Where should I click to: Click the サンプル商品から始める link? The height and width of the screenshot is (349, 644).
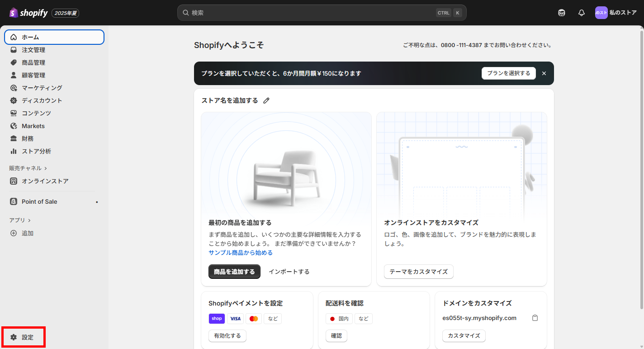pyautogui.click(x=241, y=253)
